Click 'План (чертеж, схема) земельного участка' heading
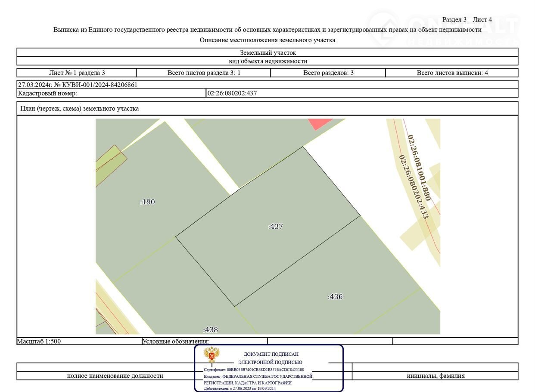535x392 pixels. point(80,109)
